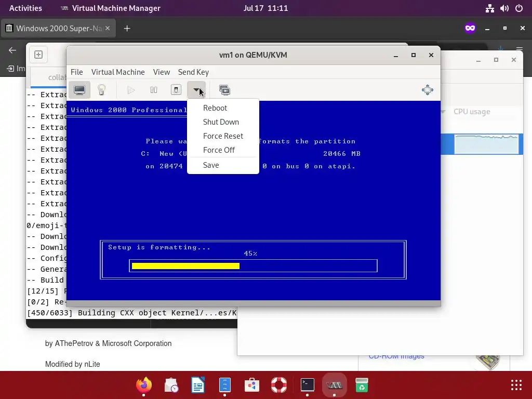Screen dimensions: 532x399
Task: Click 'by AThePetrov & Microsoft Corporation' text
Action: click(108, 343)
